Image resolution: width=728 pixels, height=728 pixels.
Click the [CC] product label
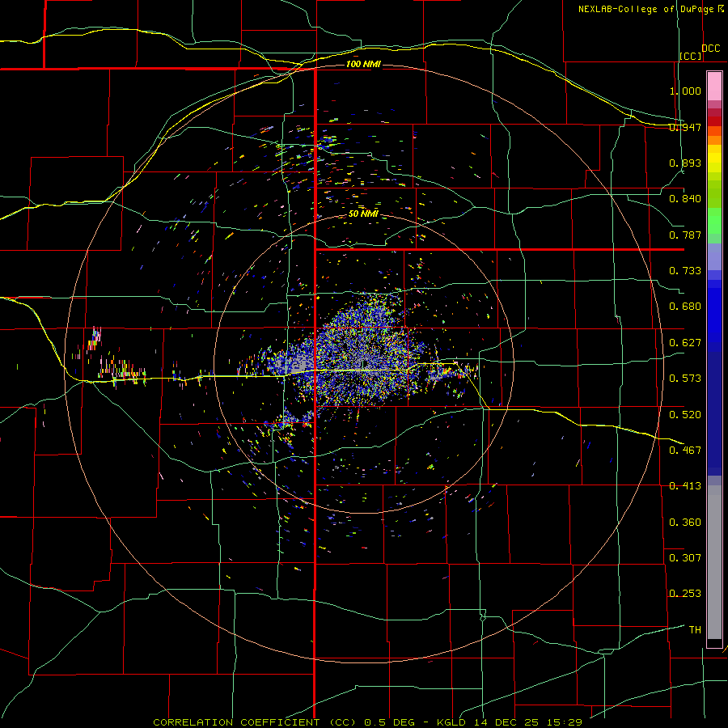tap(691, 56)
